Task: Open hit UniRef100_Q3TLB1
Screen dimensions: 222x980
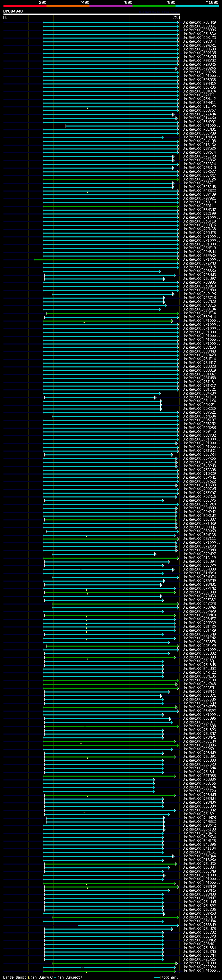Action: click(x=199, y=382)
